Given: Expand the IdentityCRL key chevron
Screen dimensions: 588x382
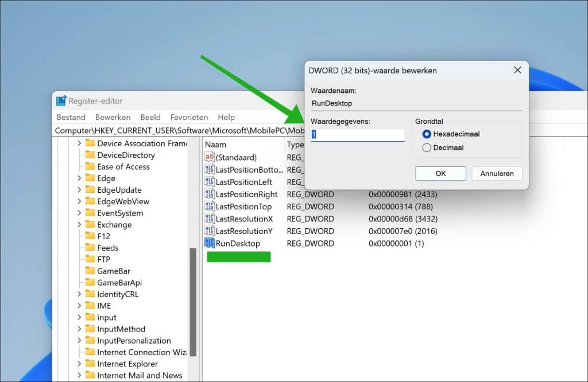Looking at the screenshot, I should (79, 294).
